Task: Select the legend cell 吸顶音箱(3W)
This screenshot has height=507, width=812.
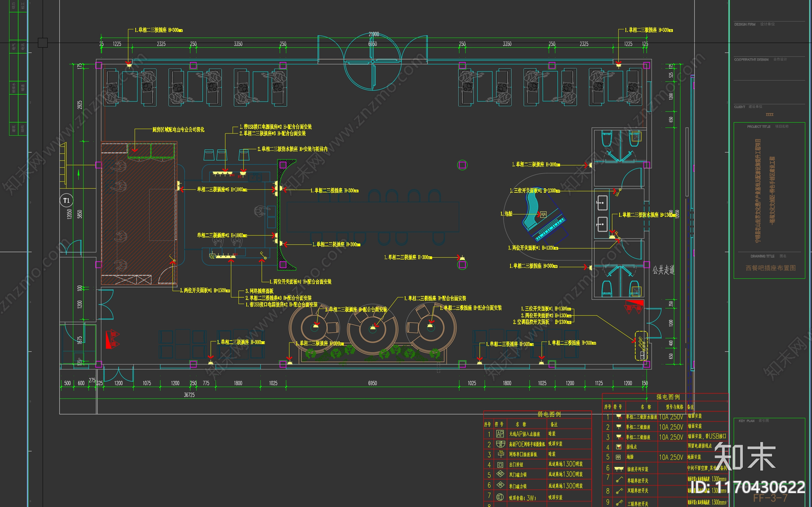Action: [x=522, y=498]
